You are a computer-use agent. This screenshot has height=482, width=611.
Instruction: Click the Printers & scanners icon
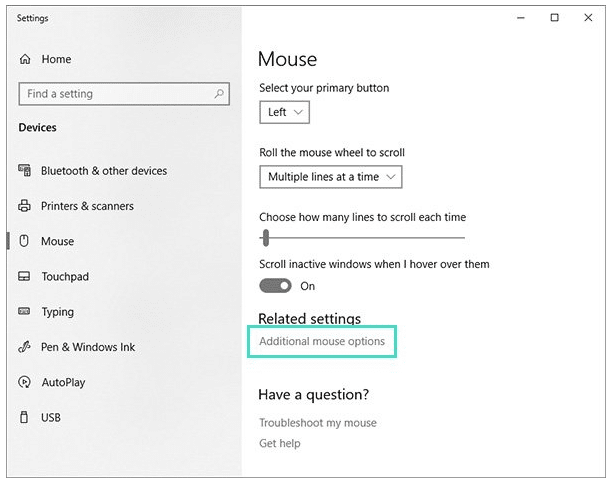(x=25, y=206)
